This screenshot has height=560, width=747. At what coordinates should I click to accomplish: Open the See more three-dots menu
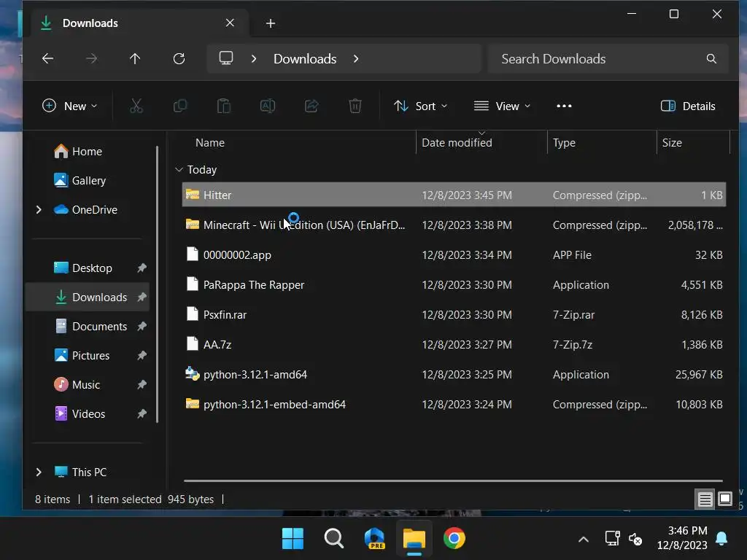(564, 106)
